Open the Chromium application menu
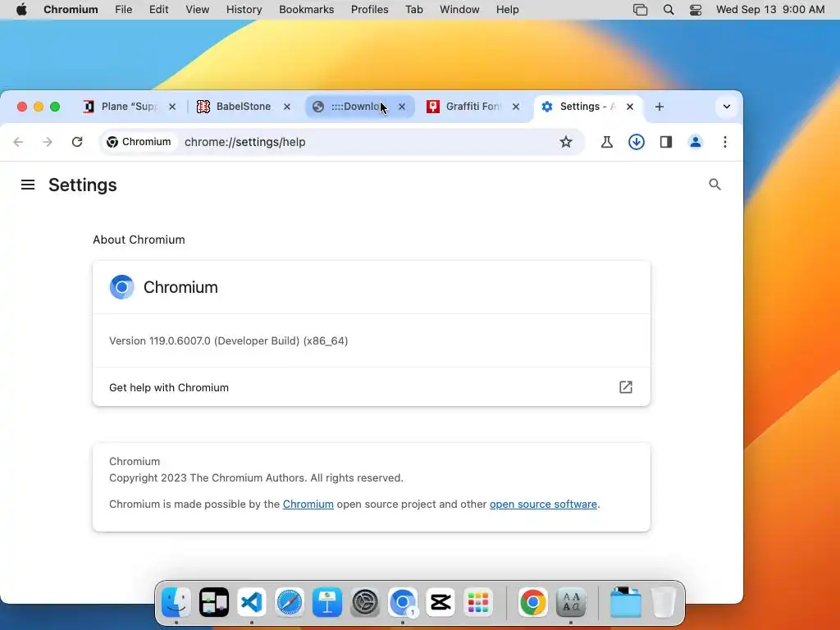The image size is (840, 630). click(x=71, y=10)
